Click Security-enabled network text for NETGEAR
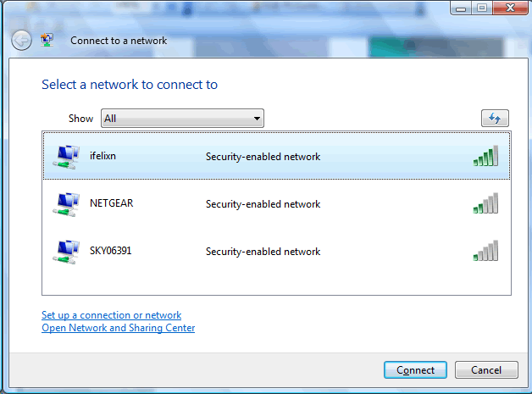 point(263,204)
